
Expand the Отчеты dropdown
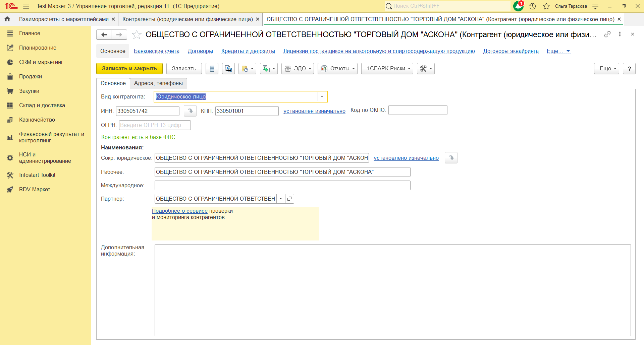coord(337,69)
